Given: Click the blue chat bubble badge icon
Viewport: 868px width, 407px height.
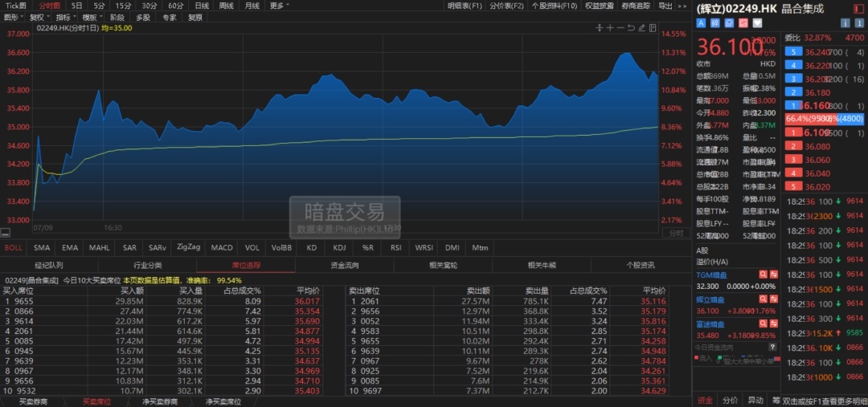Looking at the screenshot, I should pos(730,23).
